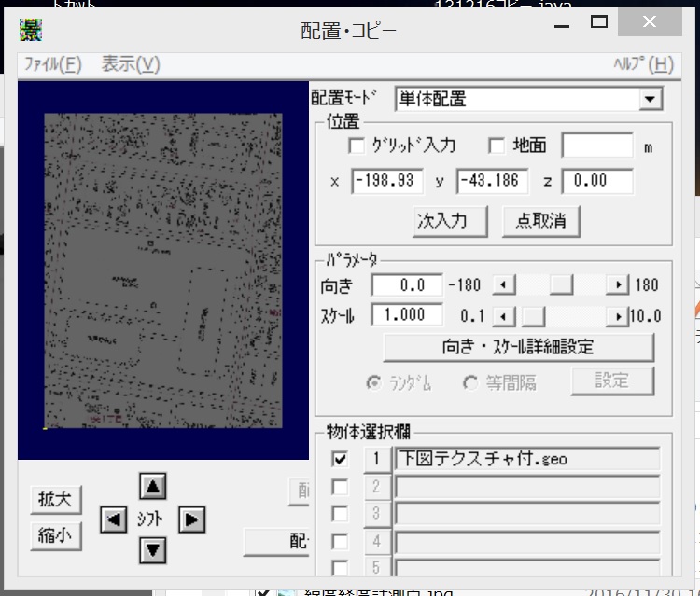Click the empty object field in slot 2
The image size is (700, 596).
click(x=527, y=487)
